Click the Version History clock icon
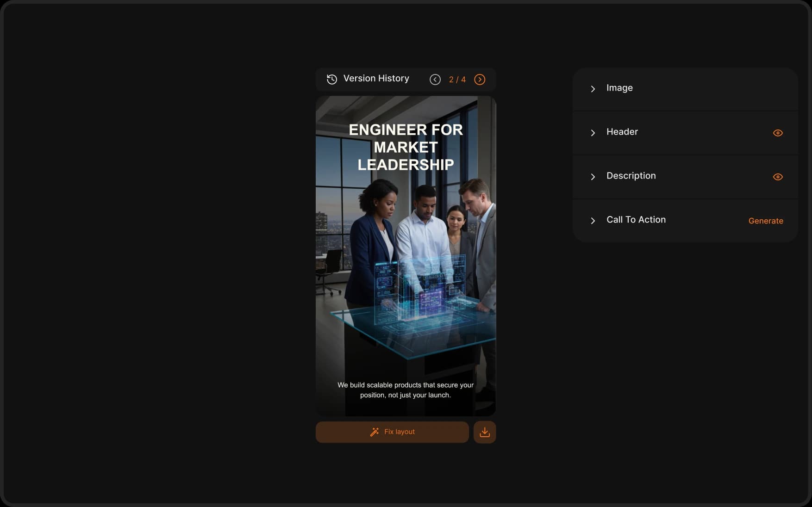 [x=332, y=79]
